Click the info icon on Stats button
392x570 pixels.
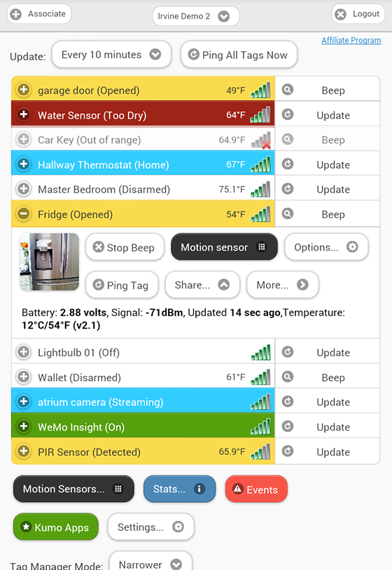[199, 489]
